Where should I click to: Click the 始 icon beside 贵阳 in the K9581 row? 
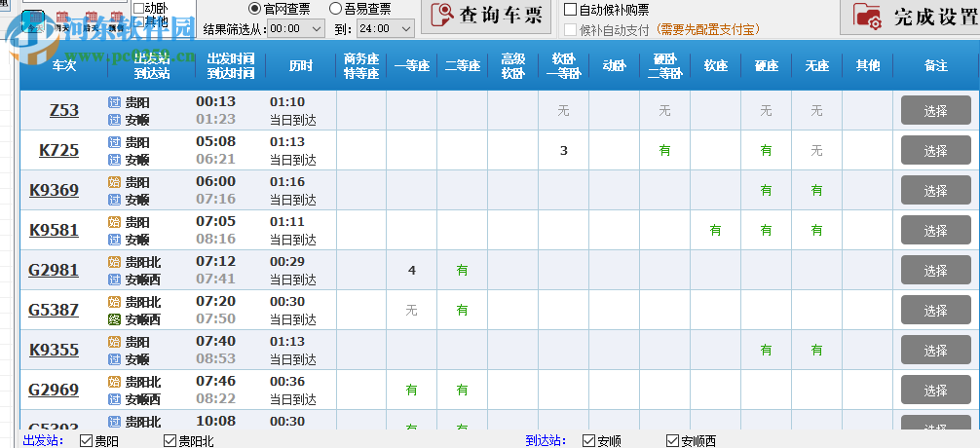tap(114, 222)
